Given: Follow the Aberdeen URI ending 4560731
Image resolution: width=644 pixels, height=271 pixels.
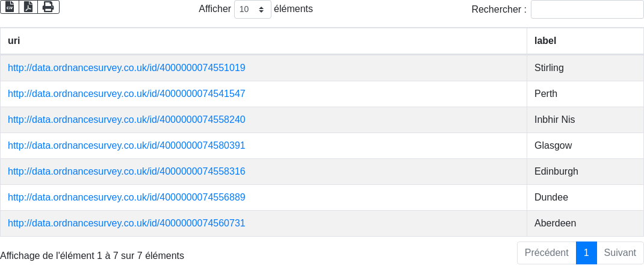Looking at the screenshot, I should point(126,223).
